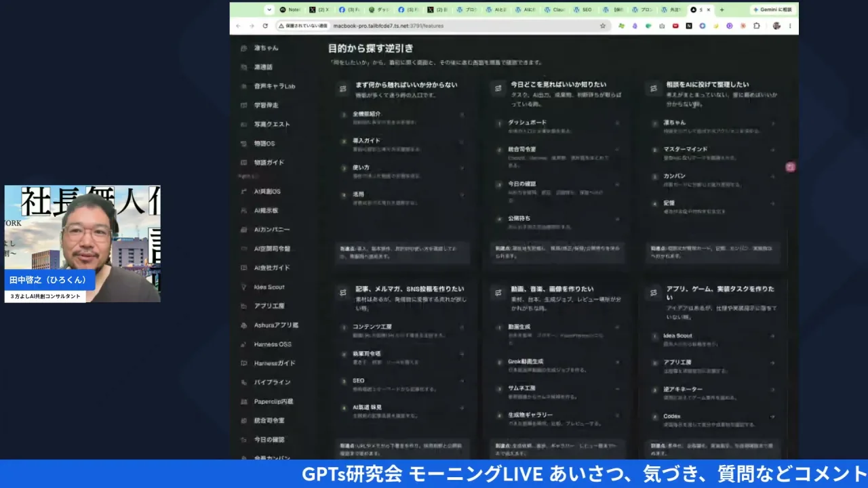868x488 pixels.
Task: Click the Notion extension icon in the toolbar
Action: [x=688, y=26]
